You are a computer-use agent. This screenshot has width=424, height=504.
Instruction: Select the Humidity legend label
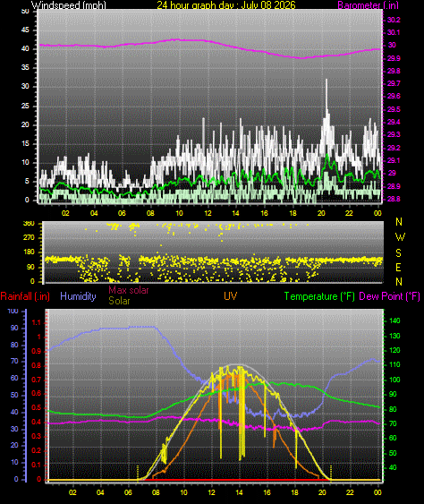tap(78, 296)
